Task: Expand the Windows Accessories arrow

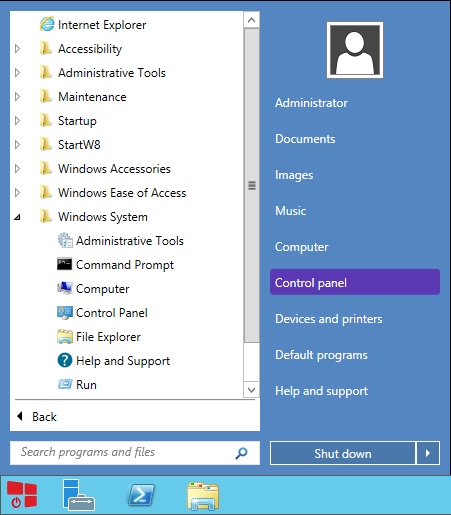Action: point(18,169)
